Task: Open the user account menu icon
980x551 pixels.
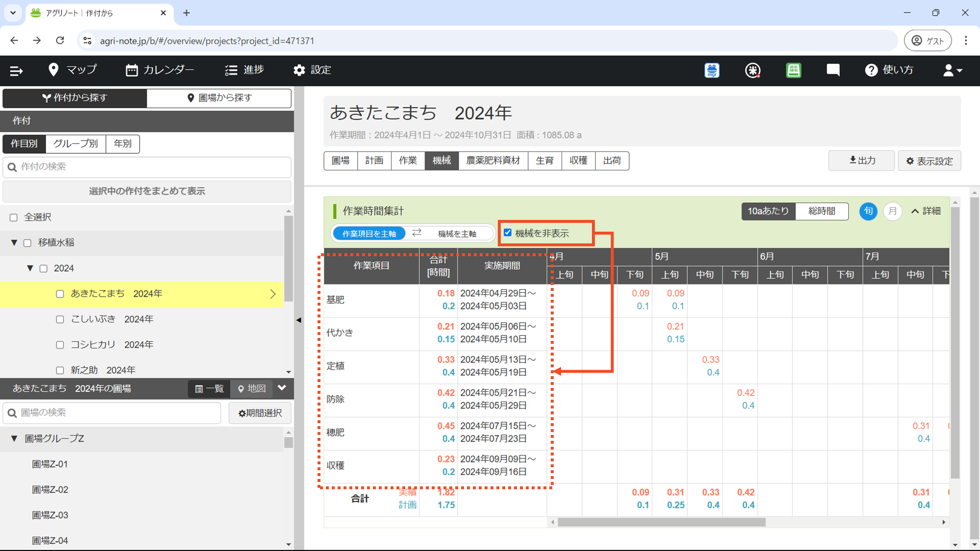Action: click(x=953, y=71)
